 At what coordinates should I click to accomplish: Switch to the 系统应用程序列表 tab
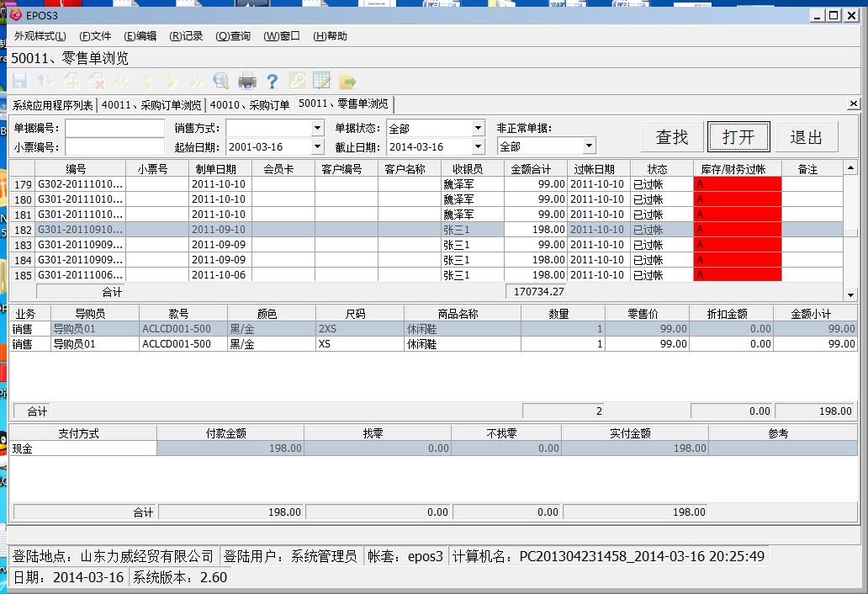[x=52, y=105]
